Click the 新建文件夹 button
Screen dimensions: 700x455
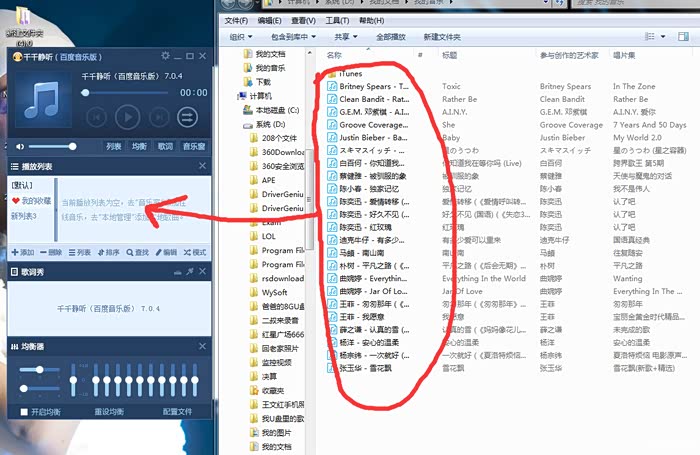(443, 37)
